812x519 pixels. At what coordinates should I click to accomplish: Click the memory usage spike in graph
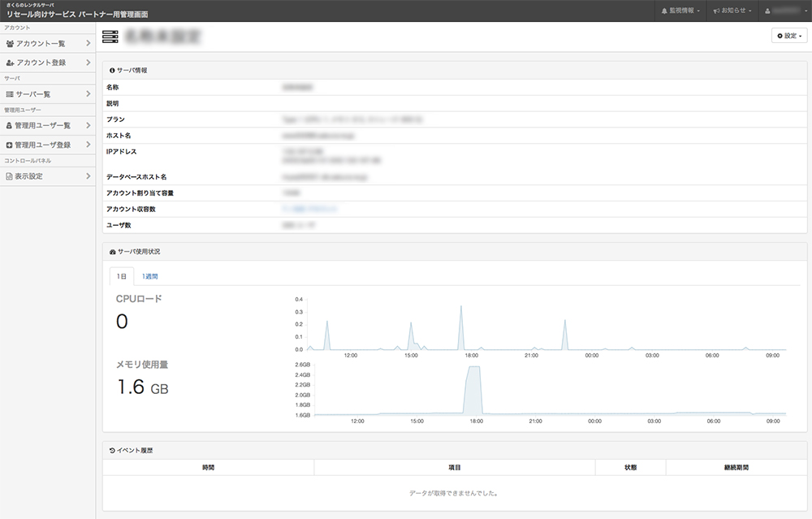473,388
